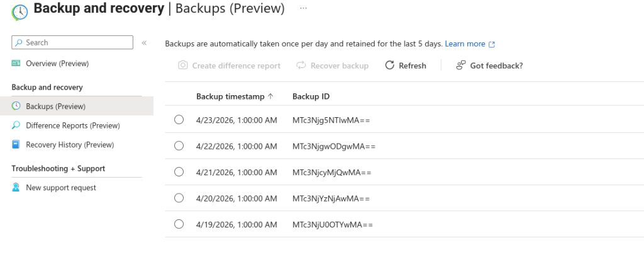Open Backups (Preview) in sidebar
Viewport: 644px width, 264px height.
pyautogui.click(x=56, y=106)
